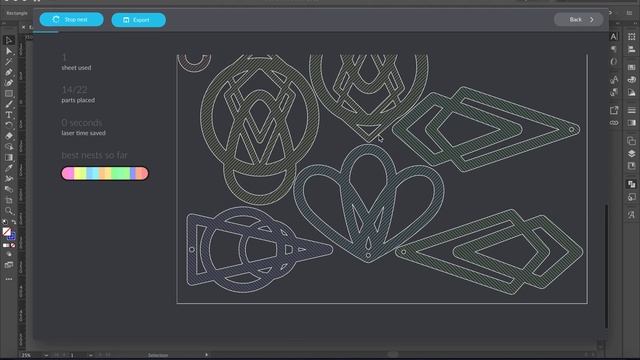The height and width of the screenshot is (360, 640).
Task: Click the status bar flyout arrow
Action: (x=207, y=355)
